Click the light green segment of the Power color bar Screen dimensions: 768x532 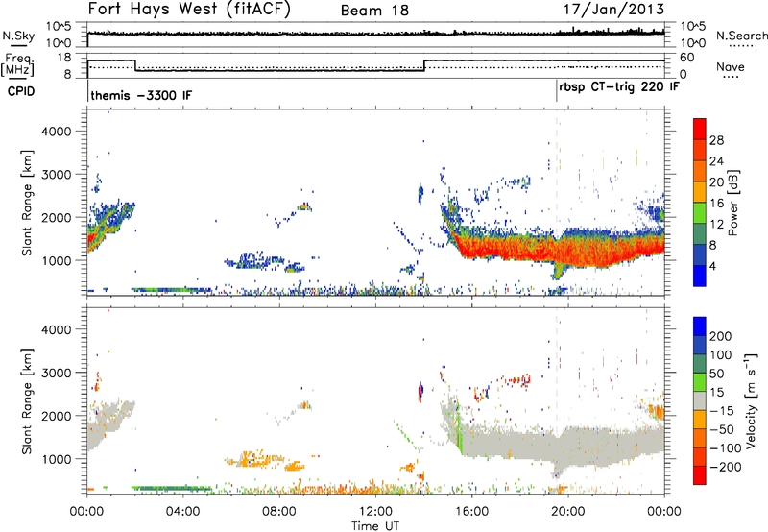pyautogui.click(x=700, y=213)
